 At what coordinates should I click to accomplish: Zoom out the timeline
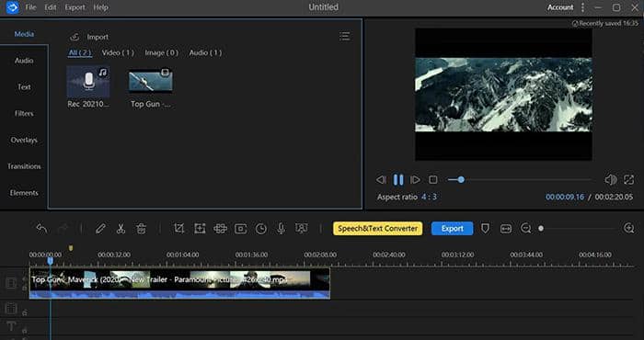pyautogui.click(x=525, y=229)
